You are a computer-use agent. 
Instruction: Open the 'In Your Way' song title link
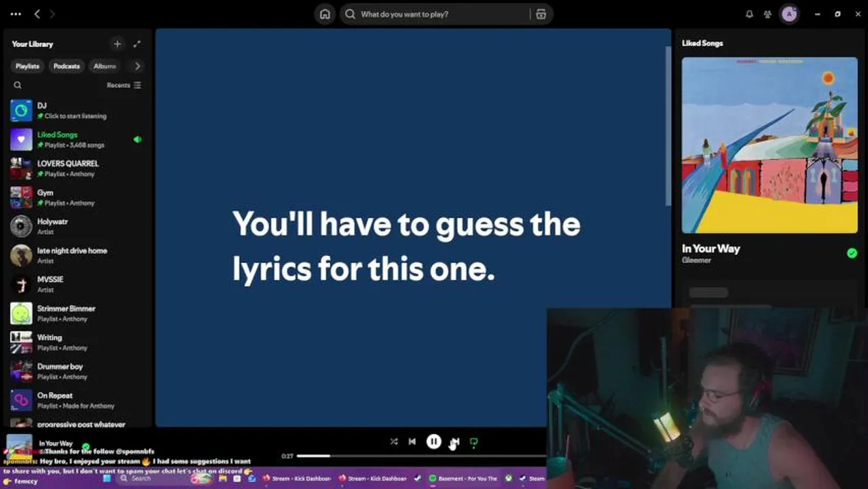coord(711,249)
